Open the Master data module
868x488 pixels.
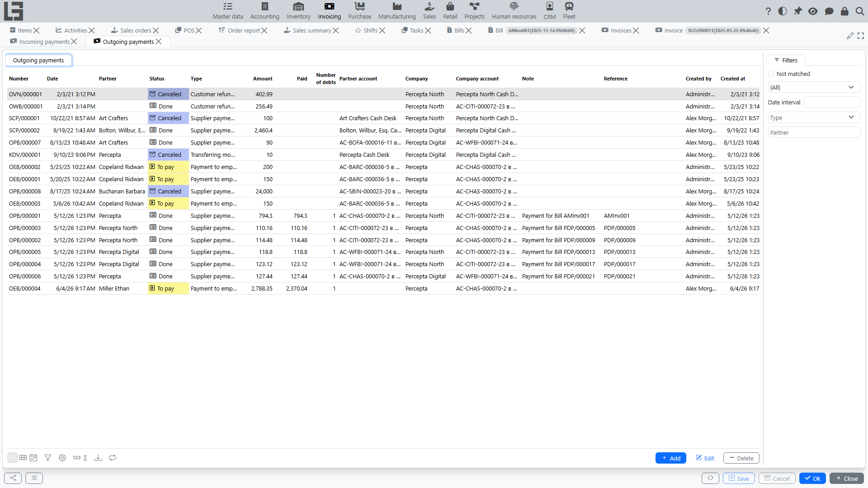228,11
